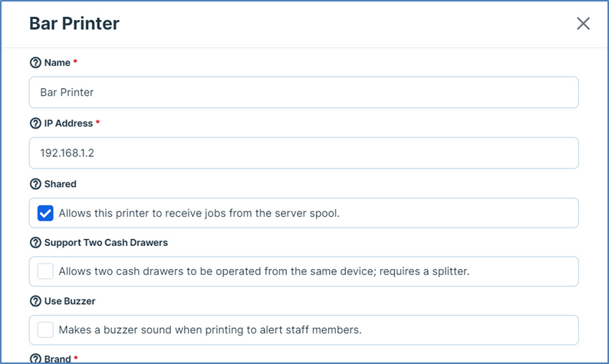Close the Bar Printer dialog

583,23
